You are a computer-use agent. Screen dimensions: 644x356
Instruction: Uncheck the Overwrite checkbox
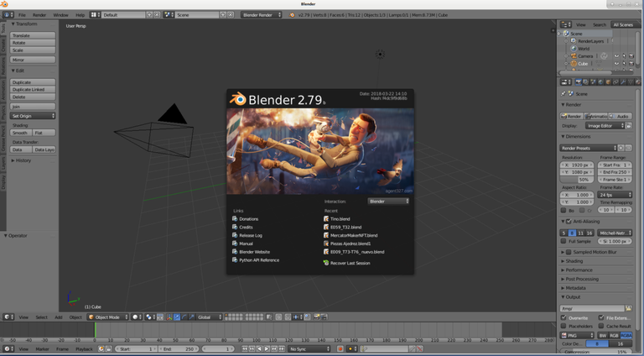(x=563, y=317)
